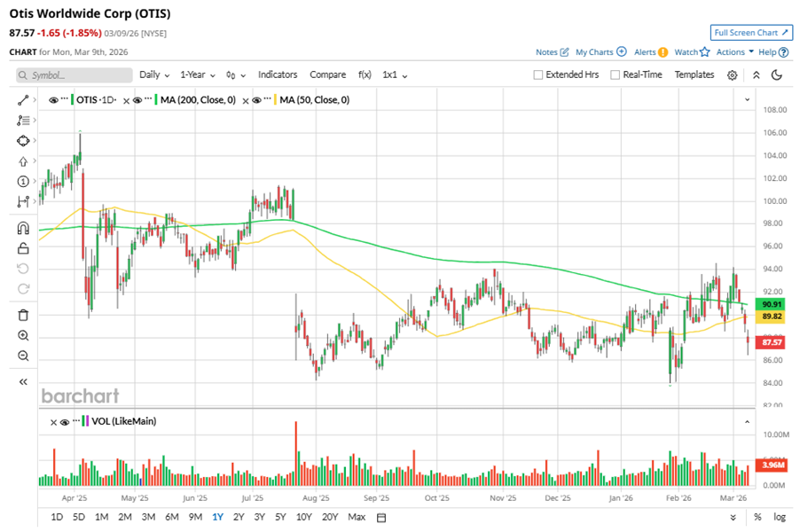Select the 5Y range
The image size is (800, 532).
coord(280,517)
